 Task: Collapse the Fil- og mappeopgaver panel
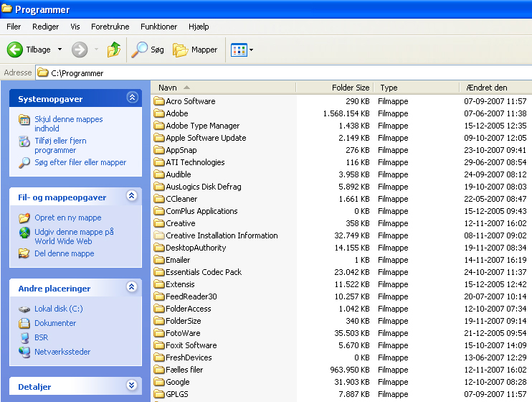pyautogui.click(x=131, y=196)
